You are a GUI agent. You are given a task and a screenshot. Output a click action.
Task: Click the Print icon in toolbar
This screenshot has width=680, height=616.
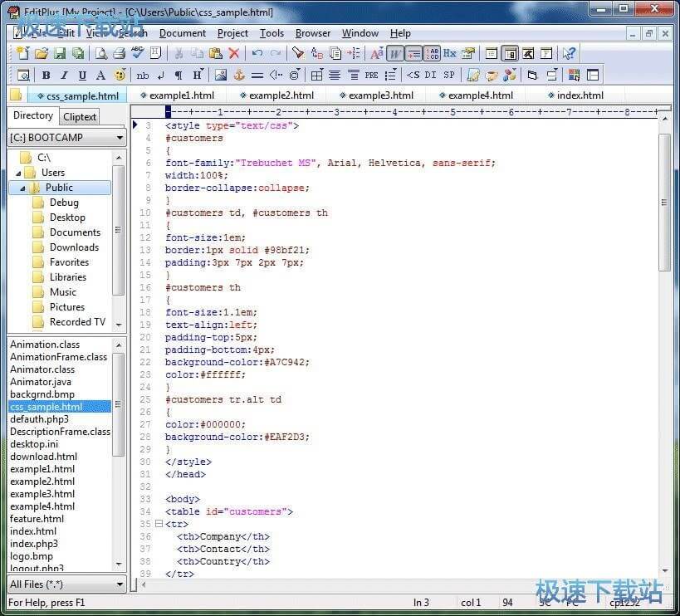click(119, 53)
